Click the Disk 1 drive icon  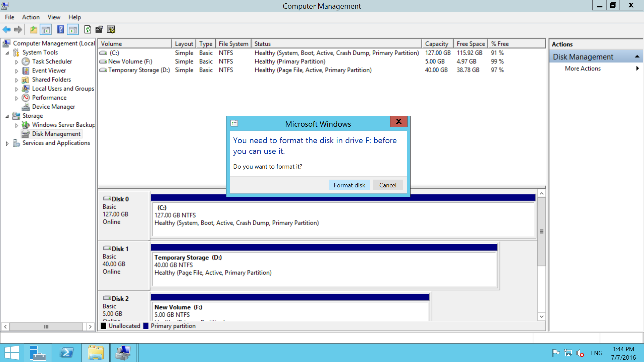point(107,248)
